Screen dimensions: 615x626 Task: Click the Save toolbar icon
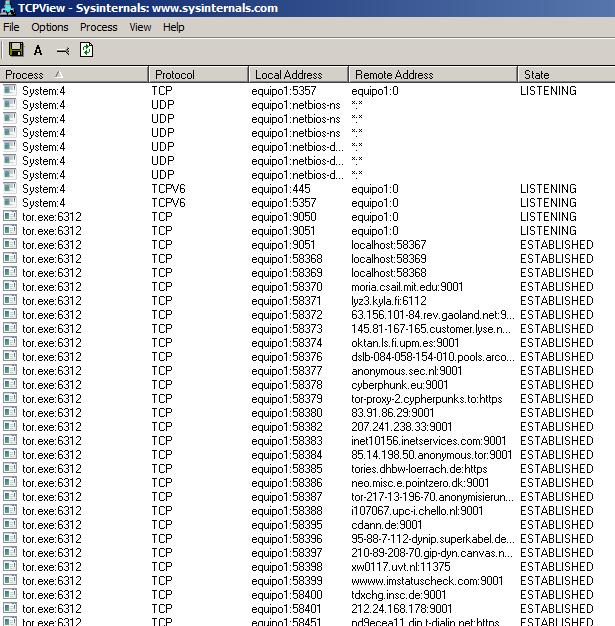click(16, 50)
